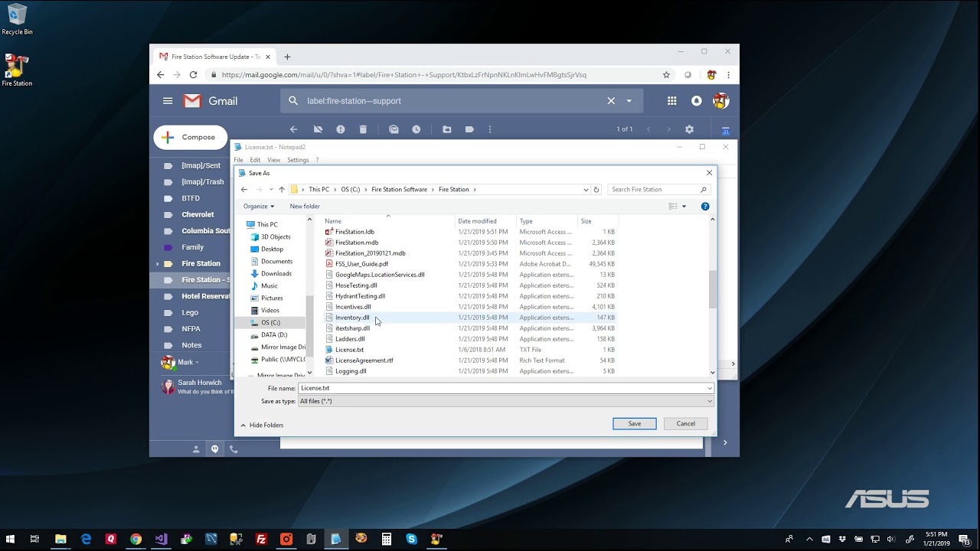980x551 pixels.
Task: Open recent locations dropdown in Save As
Action: pyautogui.click(x=270, y=190)
